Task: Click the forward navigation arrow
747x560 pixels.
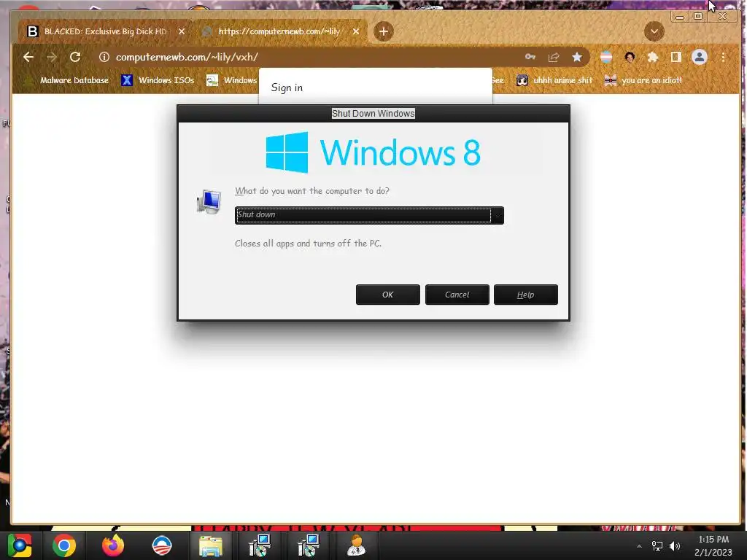Action: [x=52, y=57]
